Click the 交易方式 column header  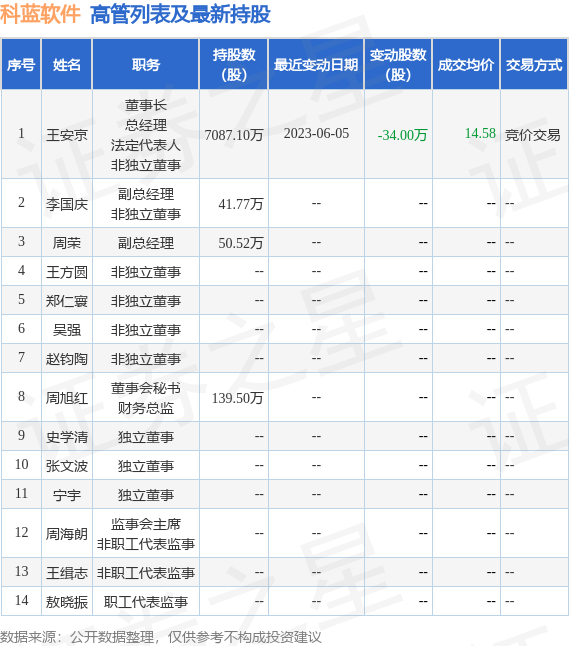(534, 65)
